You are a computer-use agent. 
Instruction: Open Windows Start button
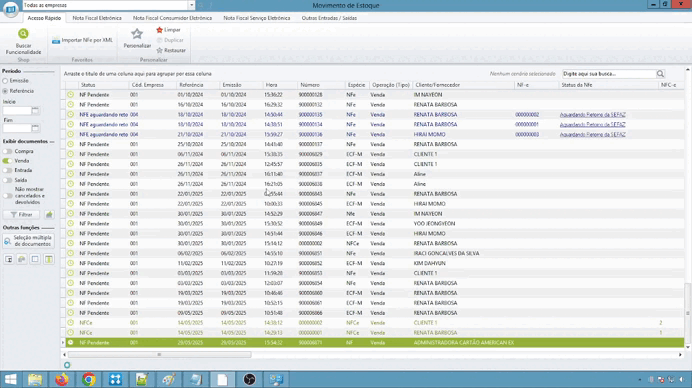(x=11, y=379)
